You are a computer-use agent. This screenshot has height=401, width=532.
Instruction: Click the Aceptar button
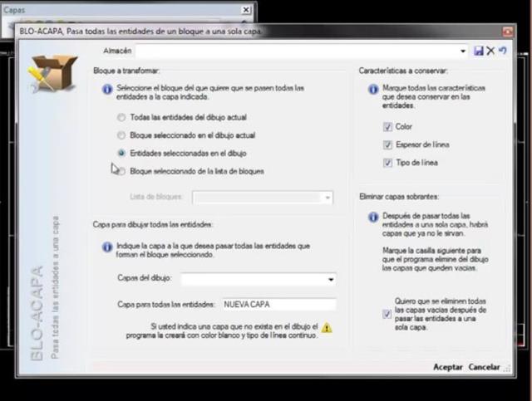(448, 367)
